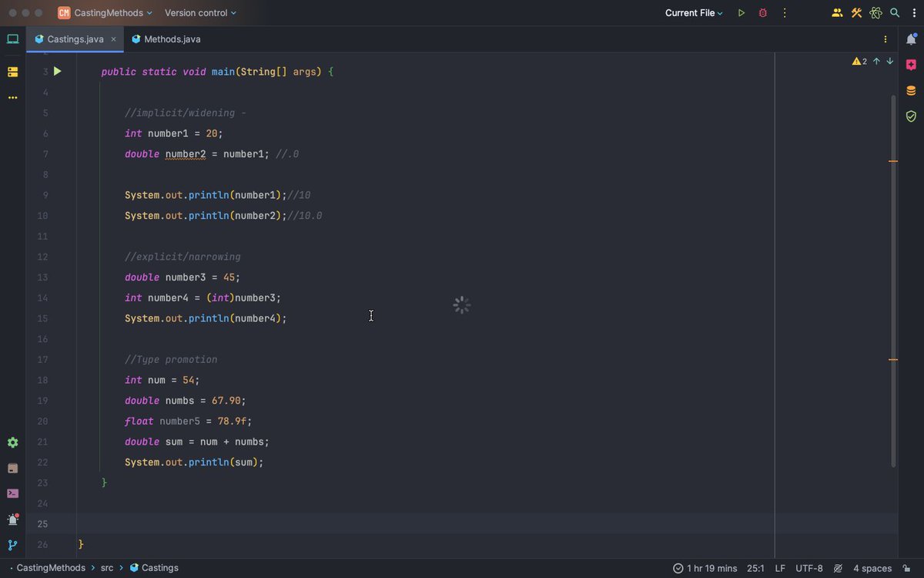Image resolution: width=924 pixels, height=578 pixels.
Task: Show more tool windows via the left sidebar ellipsis
Action: pos(12,98)
